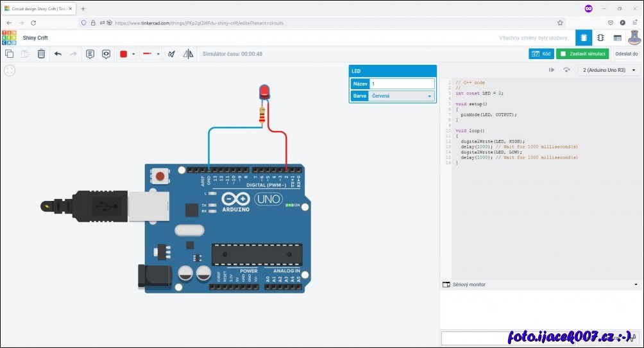Click the mirror/flip component icon
Viewport: 644px width, 348px height.
188,54
